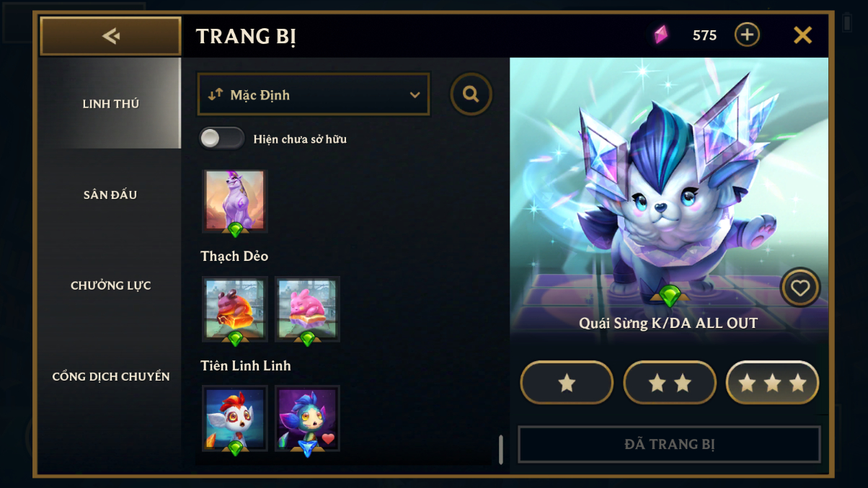
Task: Select the two-star level option
Action: 670,383
